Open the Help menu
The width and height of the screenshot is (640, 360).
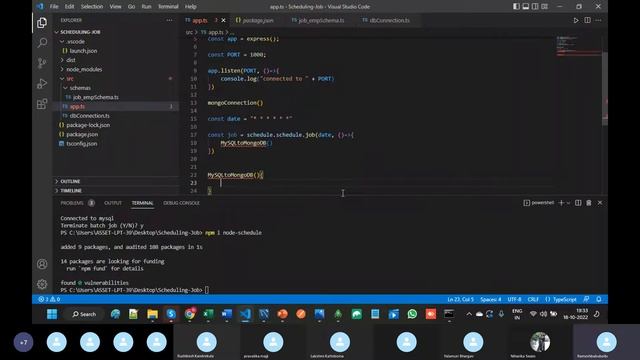pos(191,7)
